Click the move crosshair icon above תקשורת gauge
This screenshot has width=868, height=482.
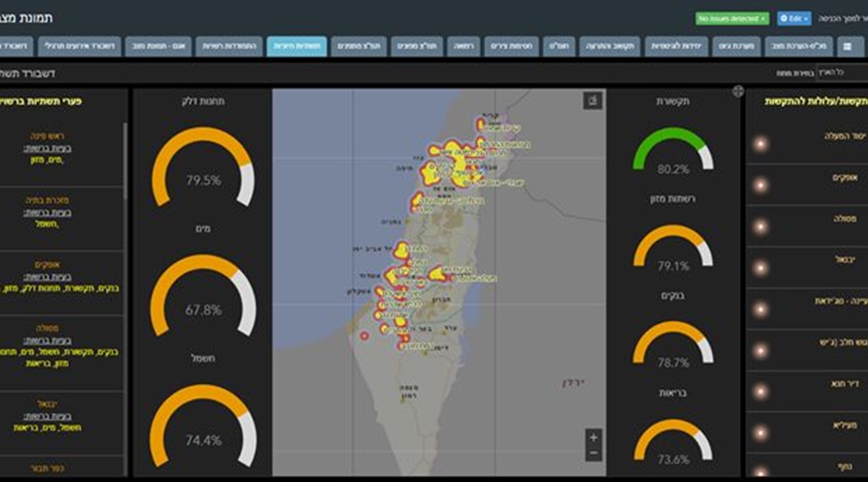[x=738, y=91]
